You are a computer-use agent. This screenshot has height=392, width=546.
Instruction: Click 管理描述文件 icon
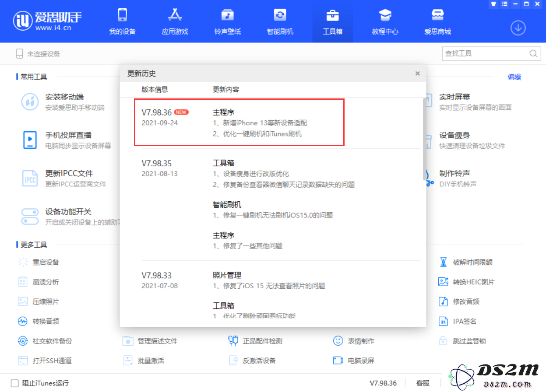coord(128,341)
